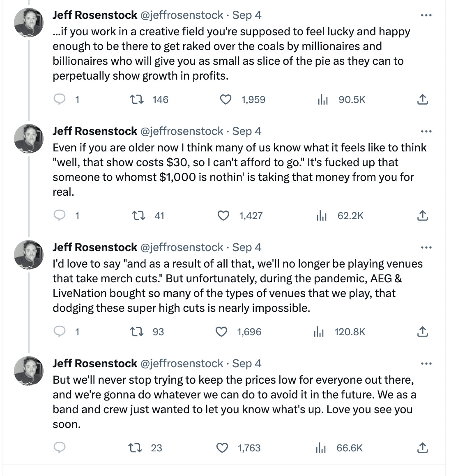Open more options on last tweet
This screenshot has height=476, width=451.
[426, 364]
